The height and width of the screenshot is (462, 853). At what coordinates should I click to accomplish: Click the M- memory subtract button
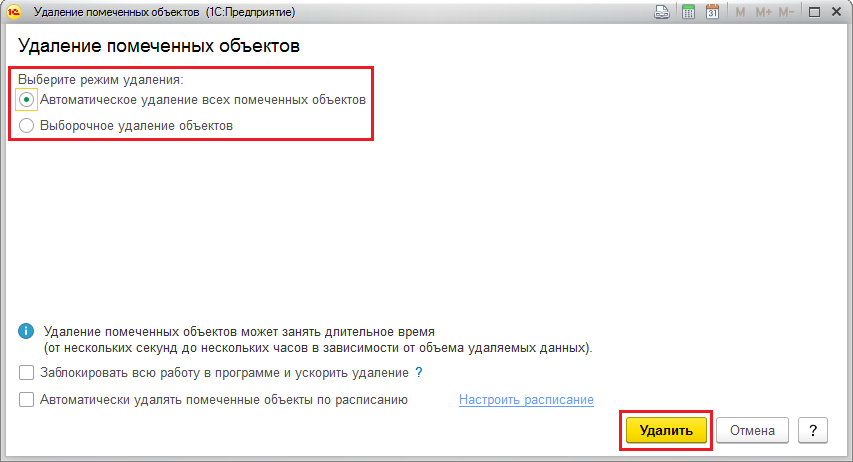pyautogui.click(x=787, y=12)
